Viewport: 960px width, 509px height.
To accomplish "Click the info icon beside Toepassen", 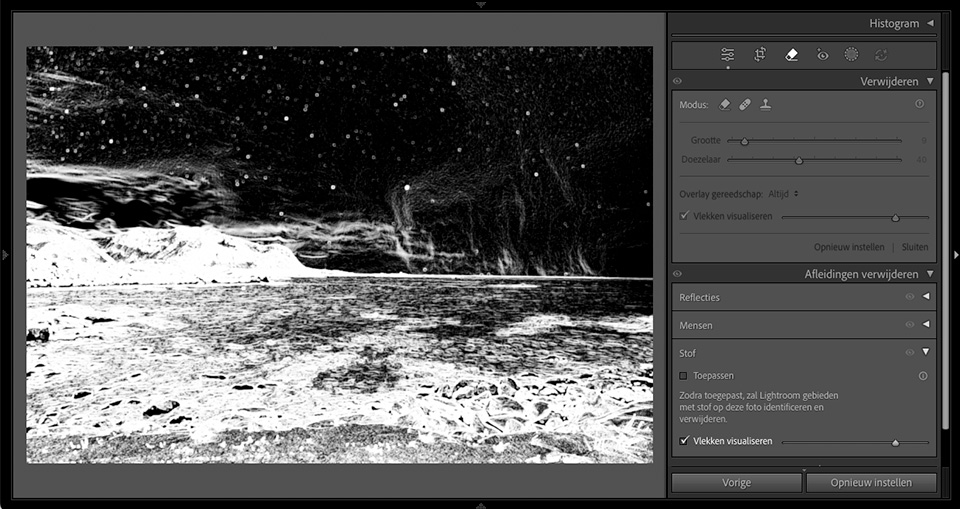I will click(922, 376).
